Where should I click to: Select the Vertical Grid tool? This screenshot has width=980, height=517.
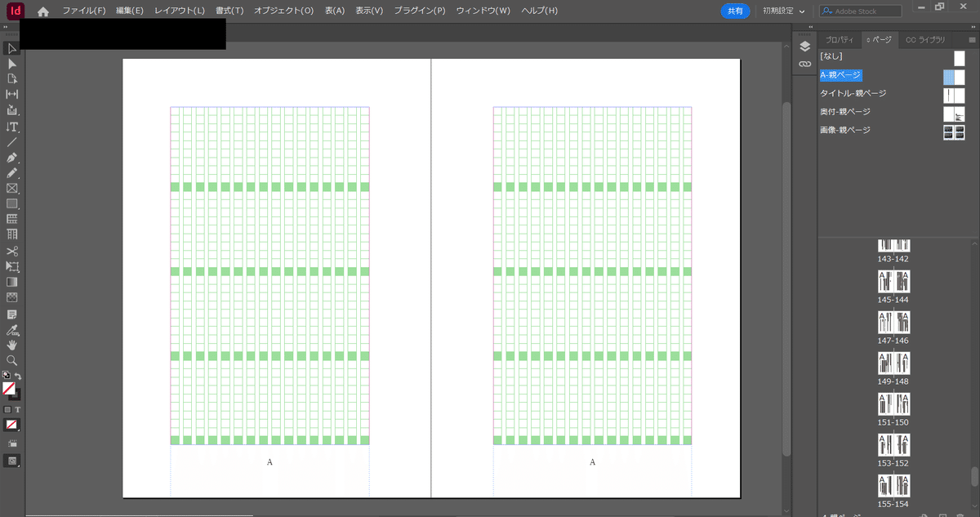pos(12,234)
